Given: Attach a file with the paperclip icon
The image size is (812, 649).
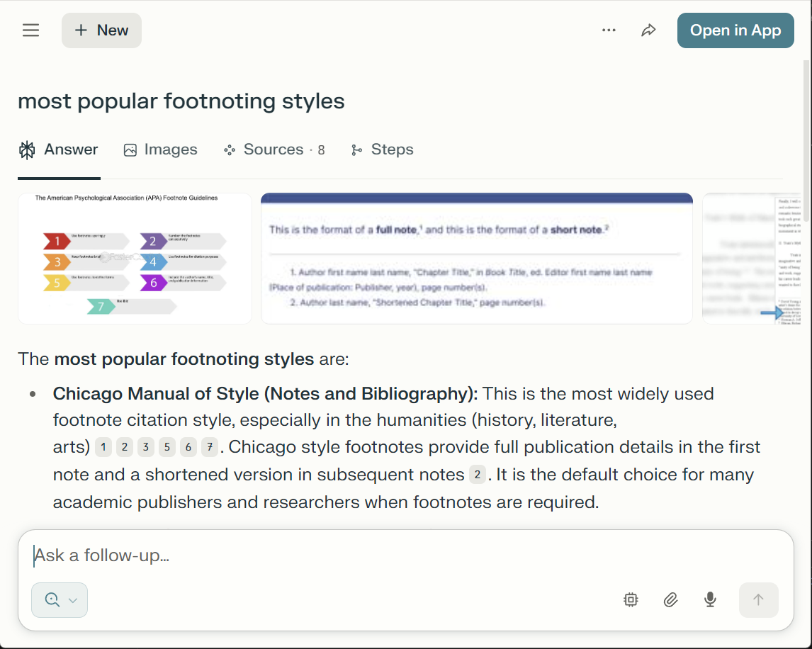Looking at the screenshot, I should coord(670,599).
